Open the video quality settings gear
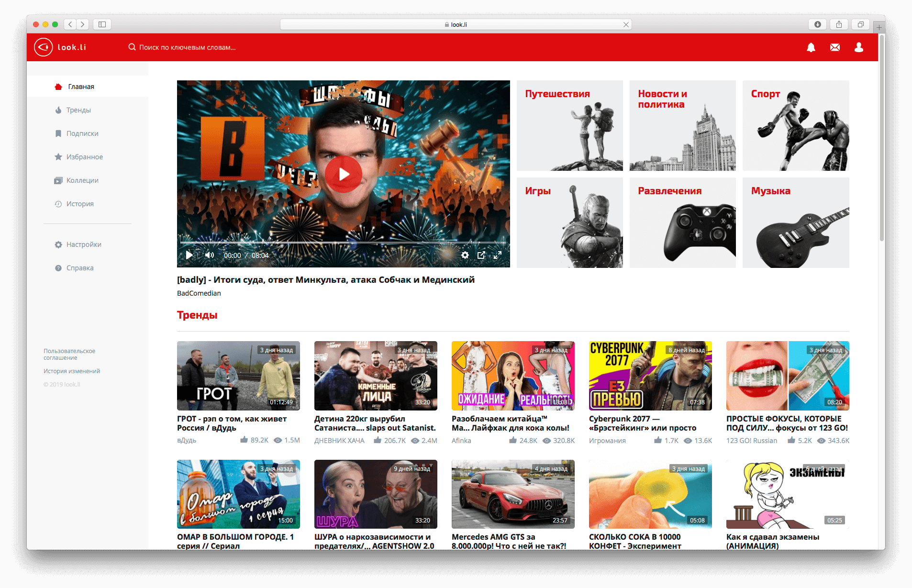The image size is (912, 588). [x=465, y=255]
